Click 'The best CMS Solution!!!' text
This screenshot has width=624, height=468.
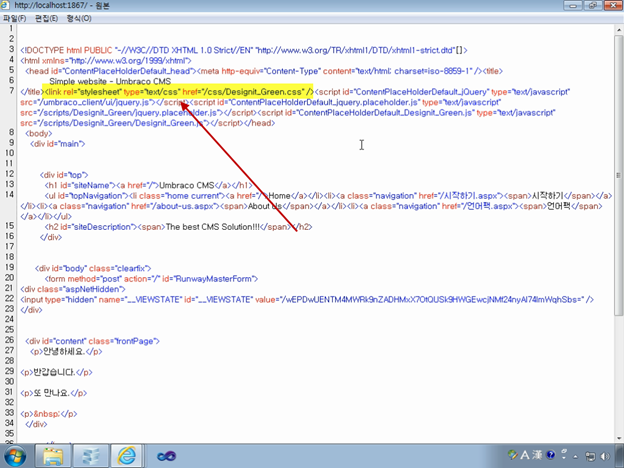[x=213, y=227]
